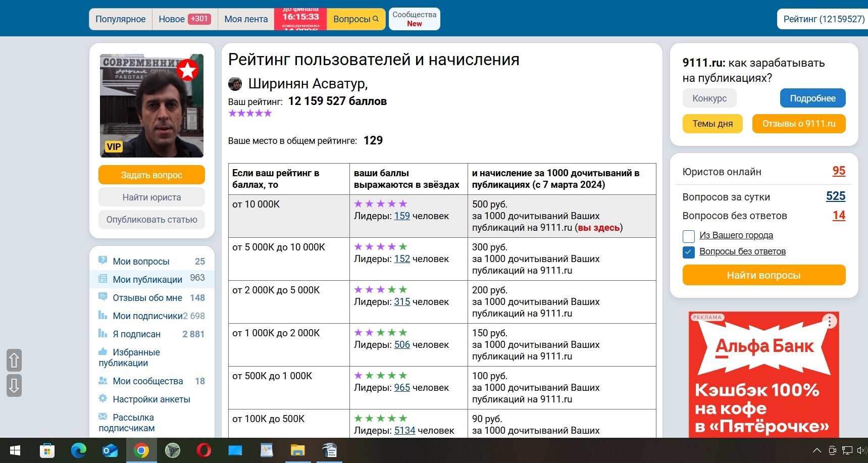Open the Рейтинг (12159527) menu
The width and height of the screenshot is (868, 463).
(823, 19)
